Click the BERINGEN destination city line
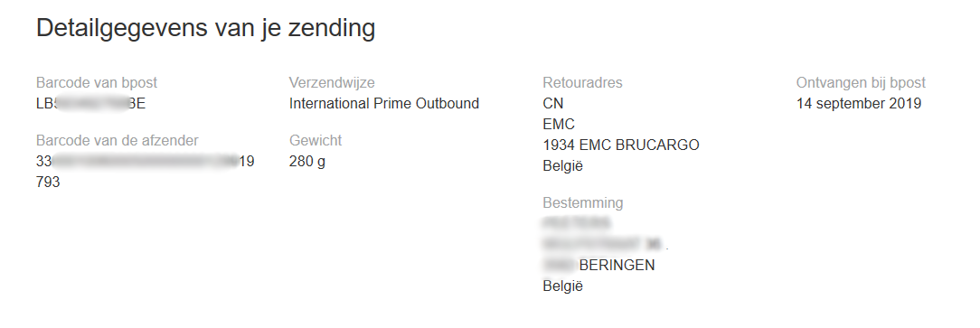 point(598,266)
